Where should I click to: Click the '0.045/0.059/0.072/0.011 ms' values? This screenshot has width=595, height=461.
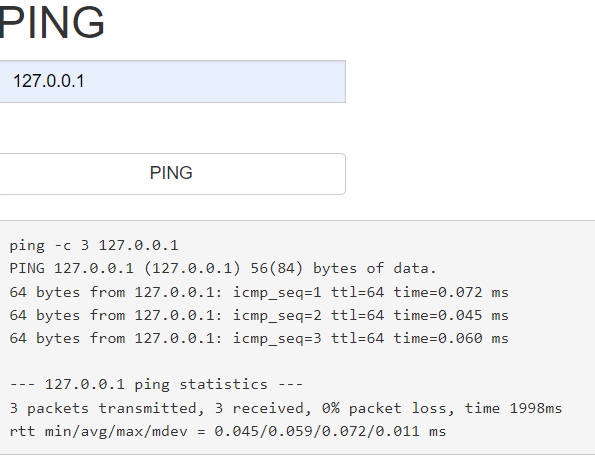pyautogui.click(x=330, y=431)
